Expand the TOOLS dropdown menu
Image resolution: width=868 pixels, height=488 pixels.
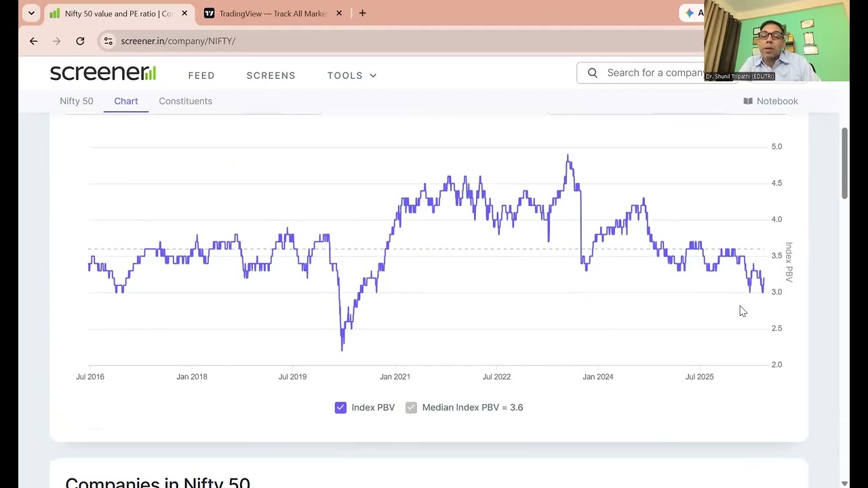[x=352, y=75]
